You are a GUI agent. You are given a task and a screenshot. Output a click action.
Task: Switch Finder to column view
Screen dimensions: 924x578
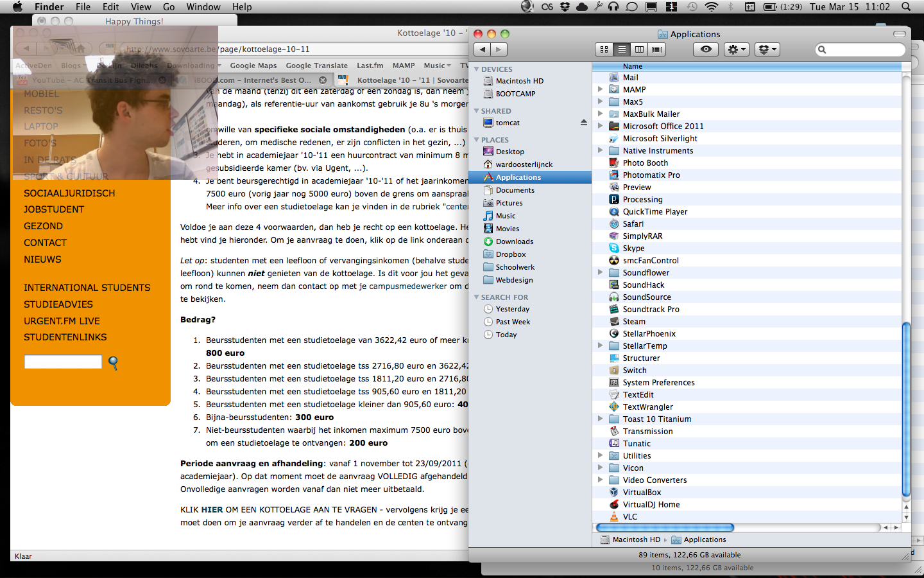(x=639, y=49)
